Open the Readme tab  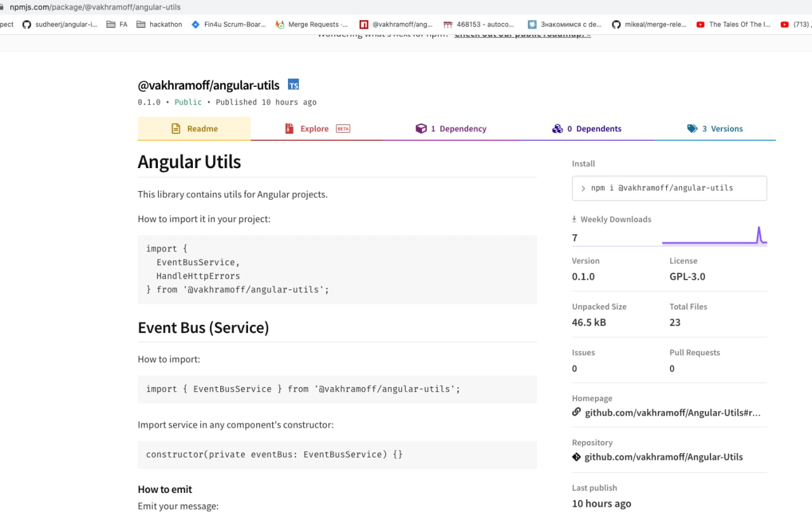[194, 128]
